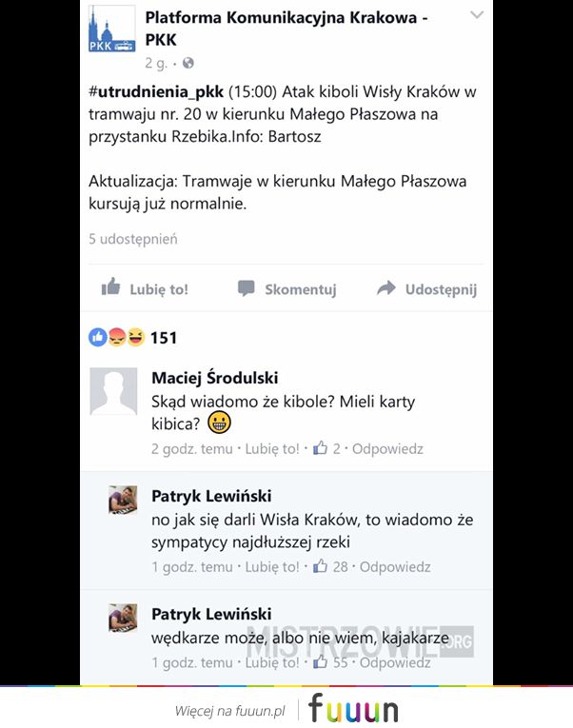Open the blue like reaction icon
The image size is (573, 728).
(x=97, y=338)
